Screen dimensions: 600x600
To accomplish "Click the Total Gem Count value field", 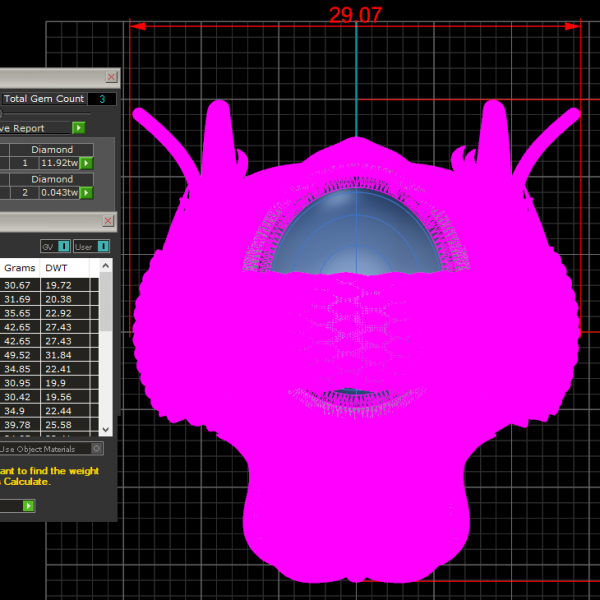I will pyautogui.click(x=101, y=99).
